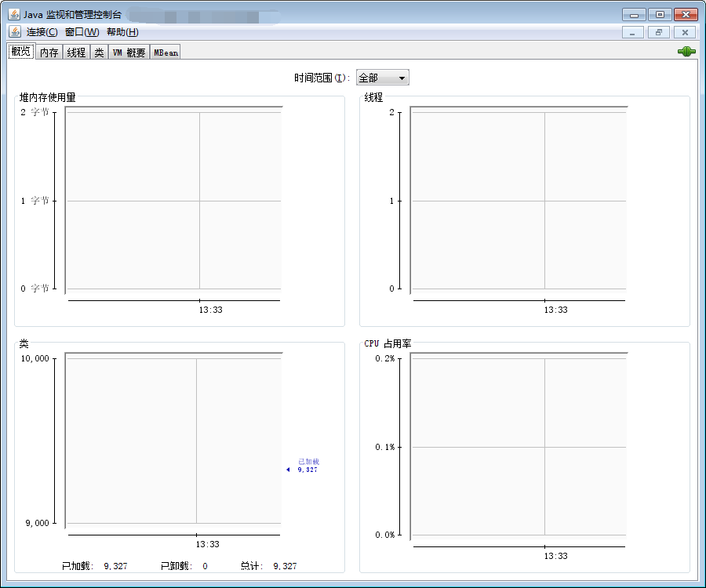Click the Java icon in title bar

click(14, 14)
